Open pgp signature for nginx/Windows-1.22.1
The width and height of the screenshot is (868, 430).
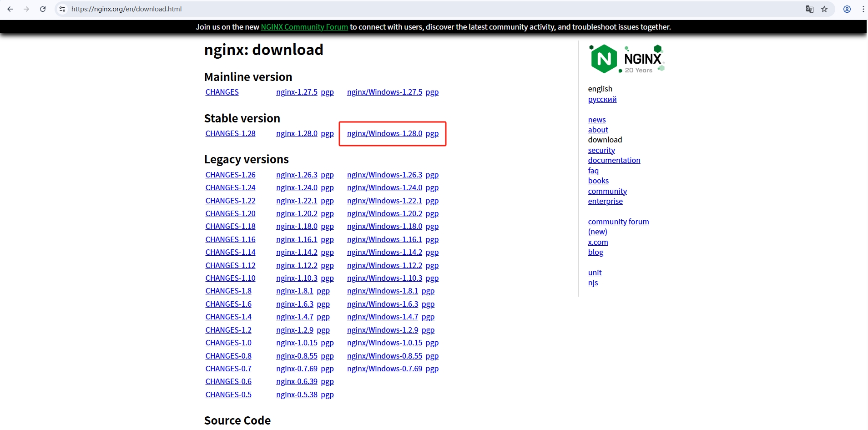(x=432, y=201)
